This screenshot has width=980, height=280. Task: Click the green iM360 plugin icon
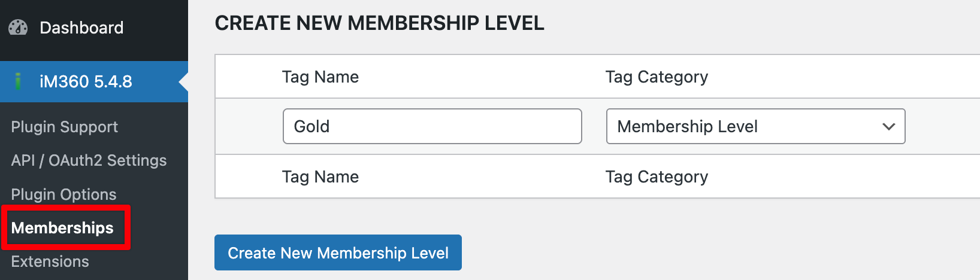(18, 81)
